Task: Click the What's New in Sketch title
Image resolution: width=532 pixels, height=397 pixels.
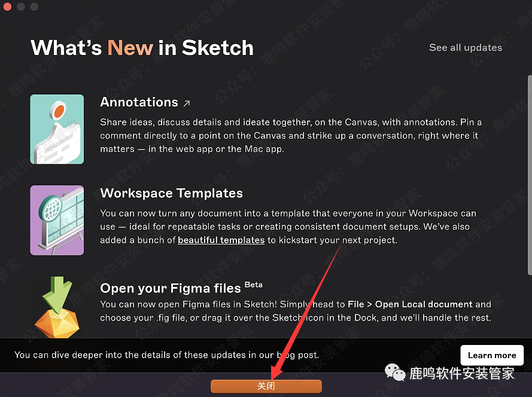Action: pyautogui.click(x=142, y=48)
